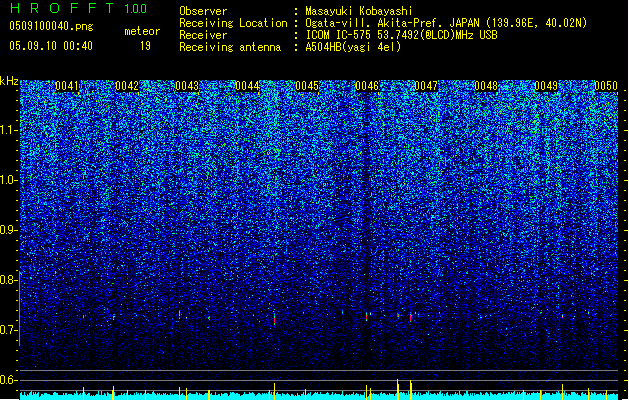Click the red meteor echo under the 0046 marker
629x400 pixels.
tap(366, 317)
